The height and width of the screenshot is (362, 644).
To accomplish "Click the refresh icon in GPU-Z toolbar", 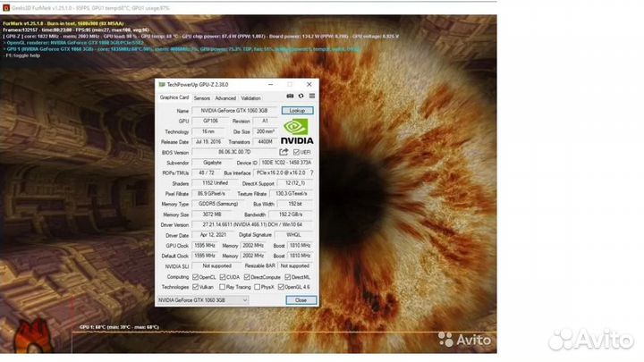I will (x=301, y=96).
